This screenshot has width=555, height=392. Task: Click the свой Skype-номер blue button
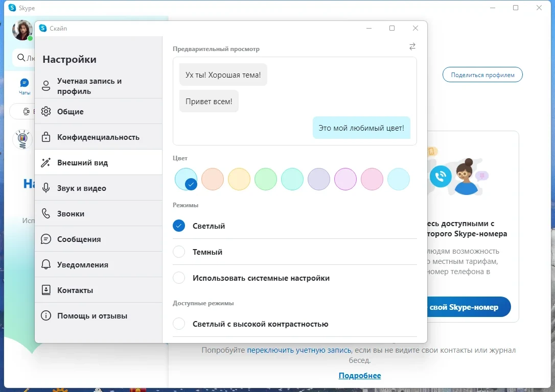(469, 307)
